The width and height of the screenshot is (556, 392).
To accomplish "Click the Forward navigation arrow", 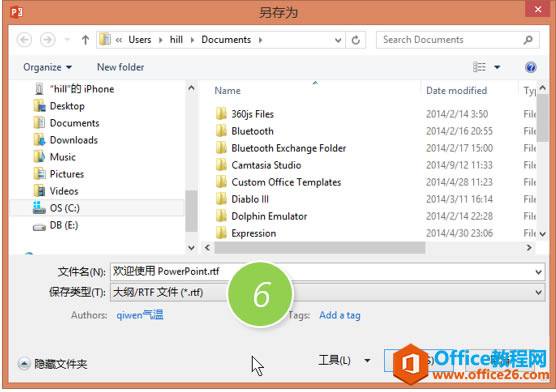I will pyautogui.click(x=48, y=40).
